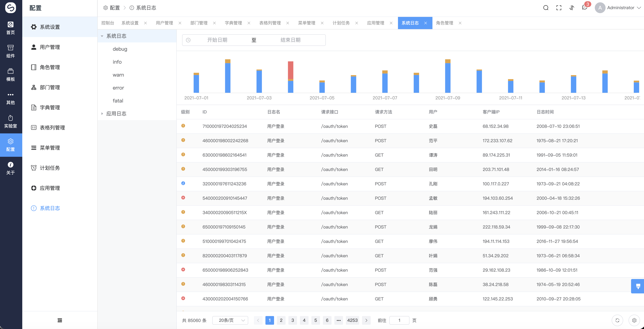The width and height of the screenshot is (644, 329).
Task: Switch to the 角色管理 tab
Action: [445, 23]
